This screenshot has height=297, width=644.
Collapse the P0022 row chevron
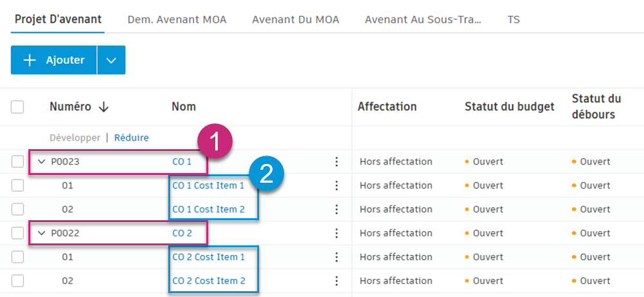(x=42, y=234)
